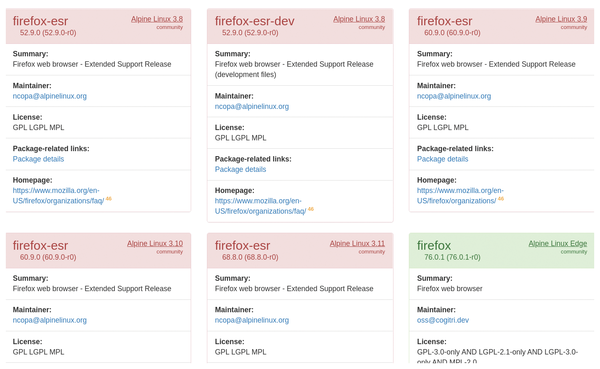The height and width of the screenshot is (369, 600).
Task: Click 'GPL LGPL MPL' license on the firefox-esr-dev card
Action: (240, 138)
